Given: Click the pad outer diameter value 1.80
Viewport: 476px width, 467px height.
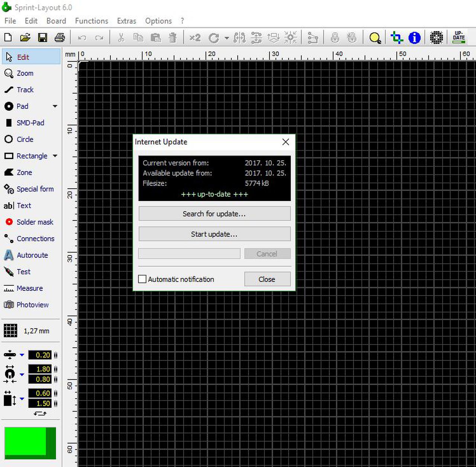Looking at the screenshot, I should pos(40,369).
